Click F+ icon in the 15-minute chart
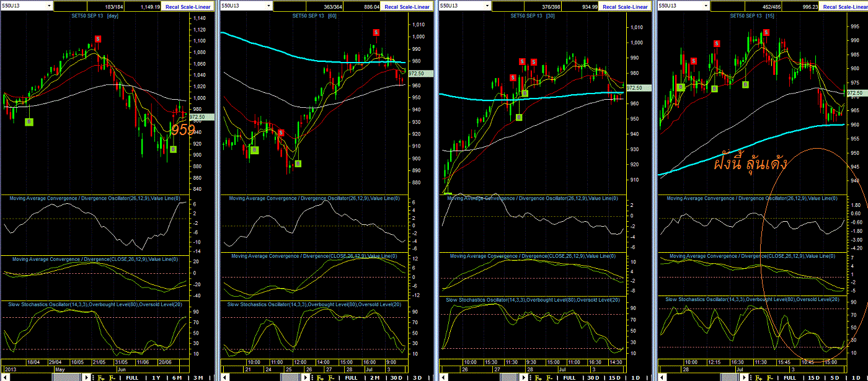The image size is (868, 381). tap(758, 377)
